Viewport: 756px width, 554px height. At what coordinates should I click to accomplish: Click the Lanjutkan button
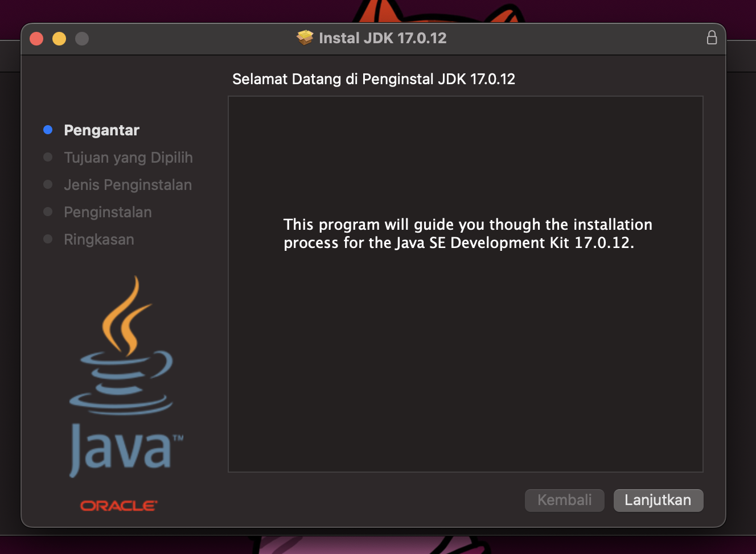point(658,501)
